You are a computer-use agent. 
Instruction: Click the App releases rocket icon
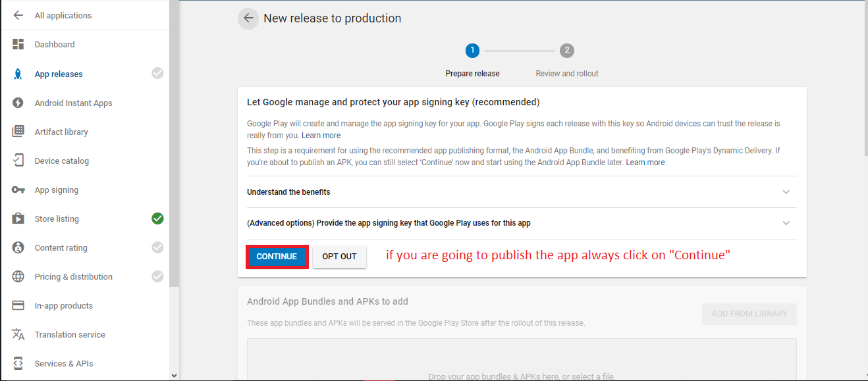[18, 74]
